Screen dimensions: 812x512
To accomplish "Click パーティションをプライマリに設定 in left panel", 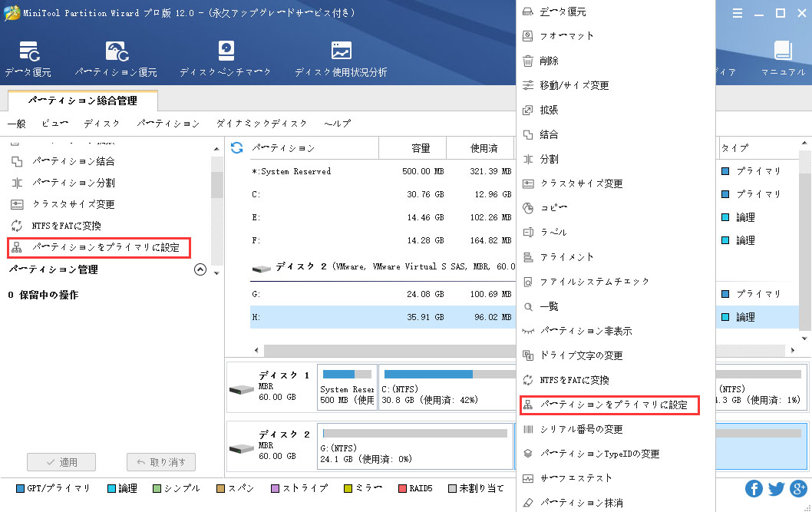I will tap(105, 247).
